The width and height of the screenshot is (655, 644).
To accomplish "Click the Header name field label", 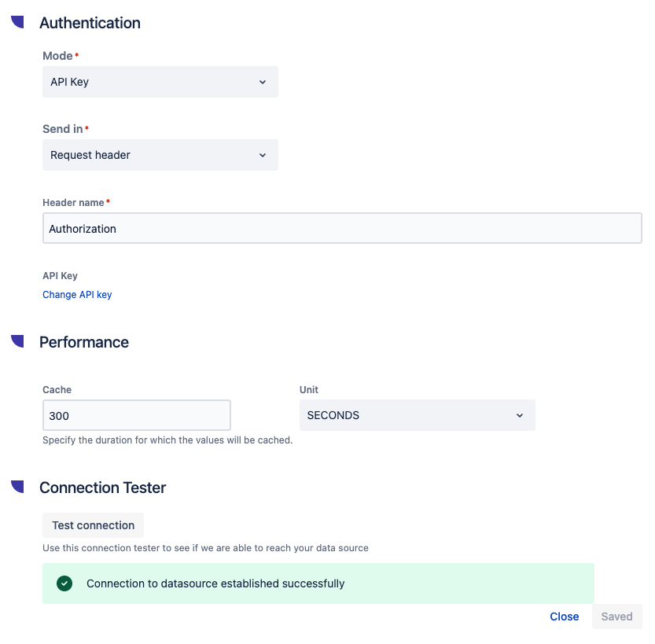I will click(73, 203).
